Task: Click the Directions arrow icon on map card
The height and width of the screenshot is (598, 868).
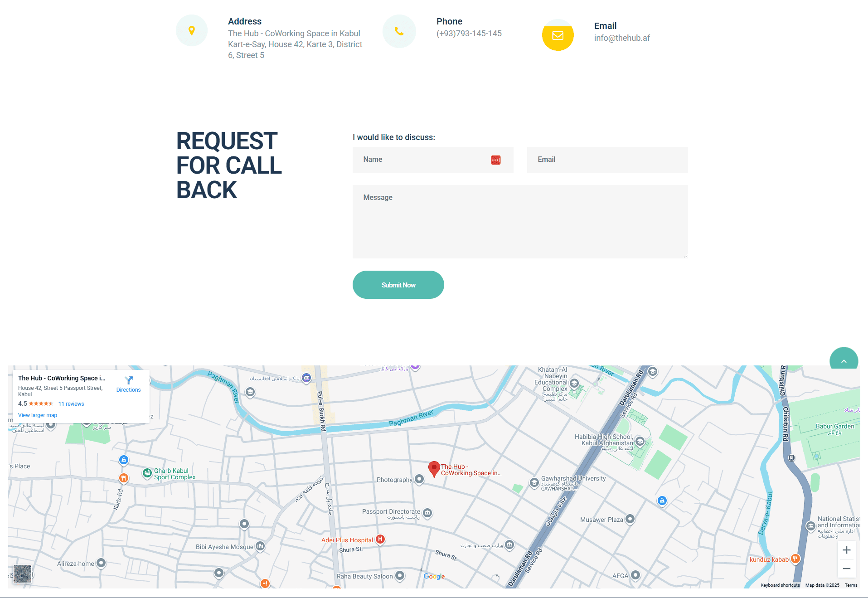Action: point(129,380)
